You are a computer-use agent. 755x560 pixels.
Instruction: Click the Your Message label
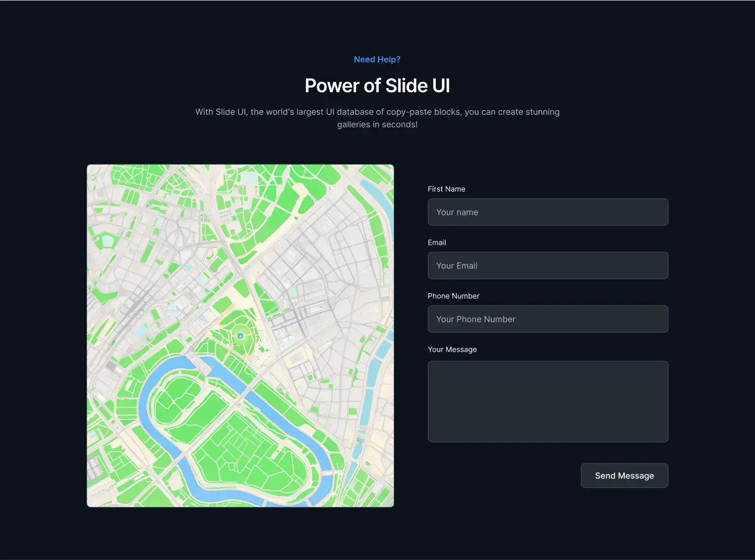pyautogui.click(x=452, y=349)
